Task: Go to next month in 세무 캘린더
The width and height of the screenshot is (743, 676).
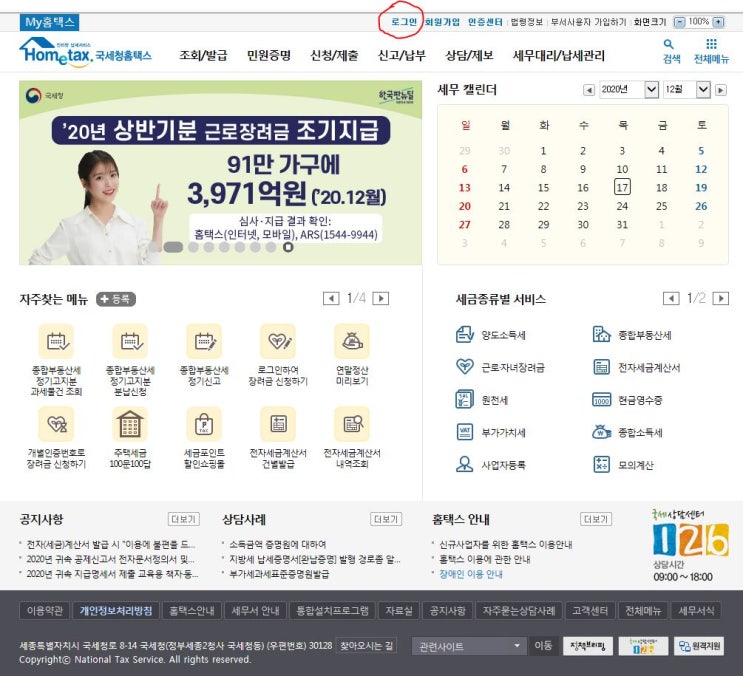Action: 721,90
